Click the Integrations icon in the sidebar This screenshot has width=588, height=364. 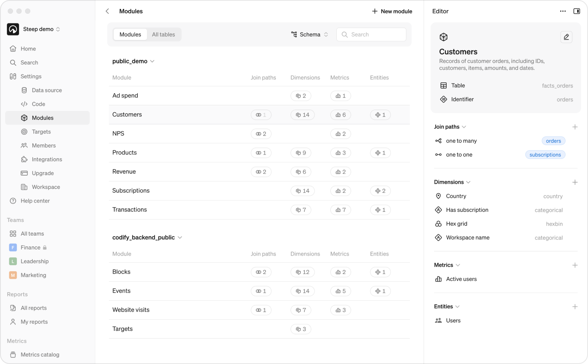[x=25, y=159]
